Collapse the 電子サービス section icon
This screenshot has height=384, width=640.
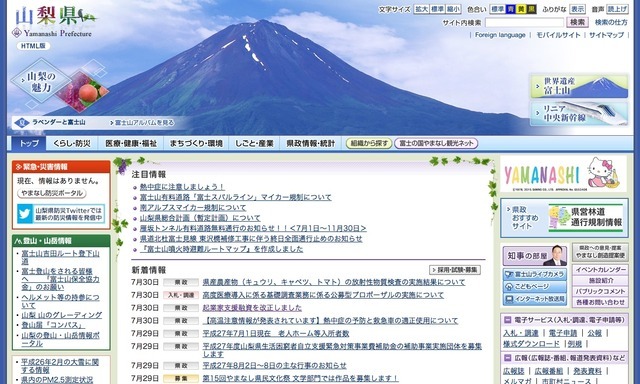(x=507, y=320)
